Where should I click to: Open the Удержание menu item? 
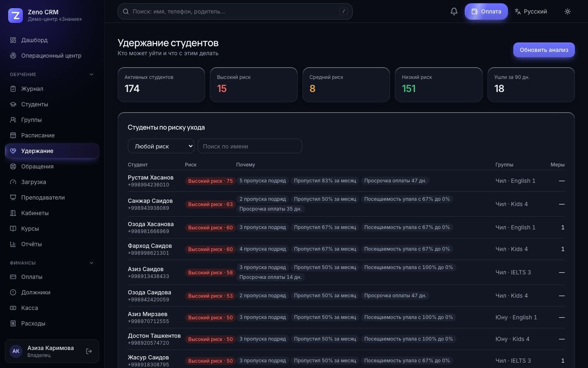pyautogui.click(x=52, y=151)
